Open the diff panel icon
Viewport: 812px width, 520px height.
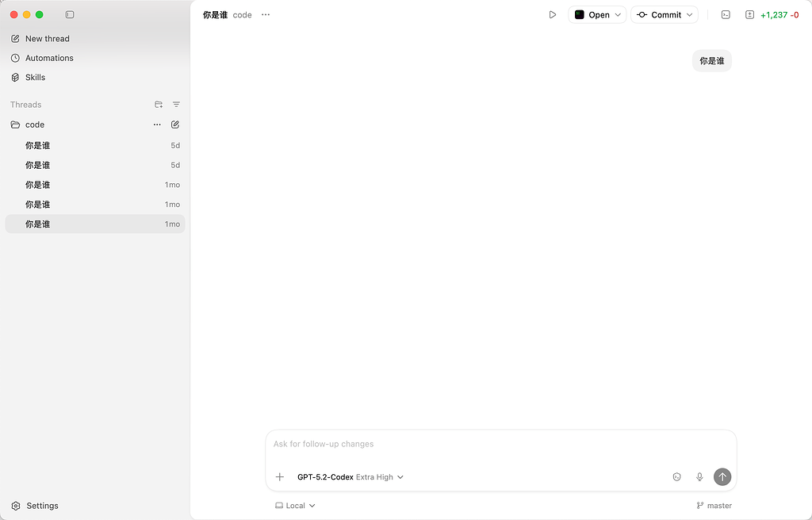[749, 15]
